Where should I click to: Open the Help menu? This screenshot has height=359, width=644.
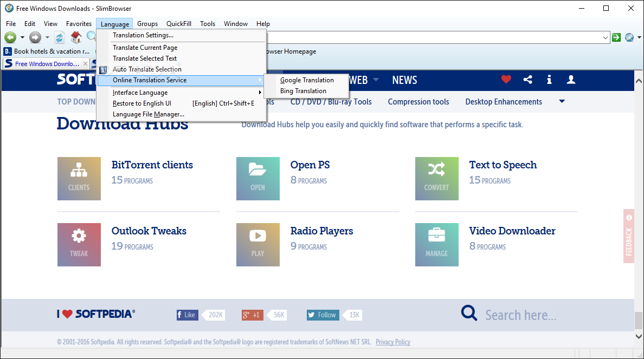(263, 24)
